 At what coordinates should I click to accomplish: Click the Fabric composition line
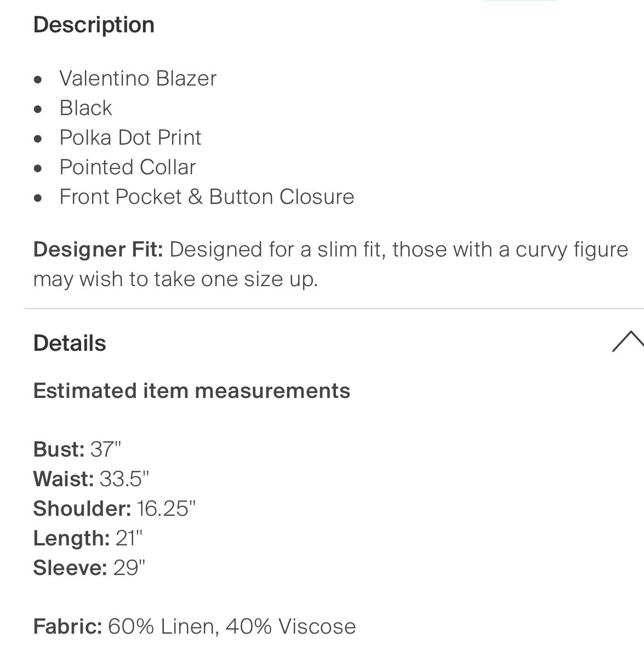pyautogui.click(x=195, y=627)
